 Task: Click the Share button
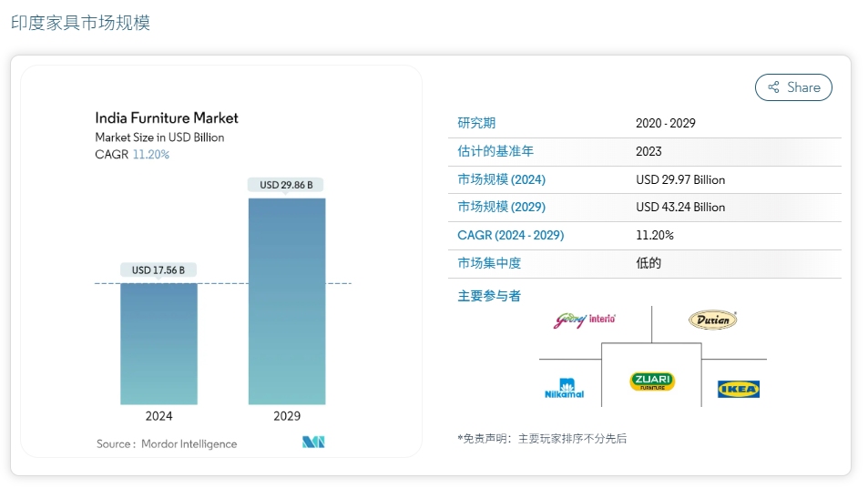[x=793, y=87]
